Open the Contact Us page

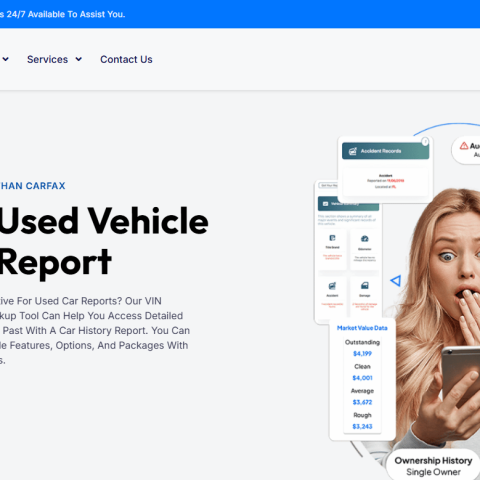pyautogui.click(x=126, y=59)
